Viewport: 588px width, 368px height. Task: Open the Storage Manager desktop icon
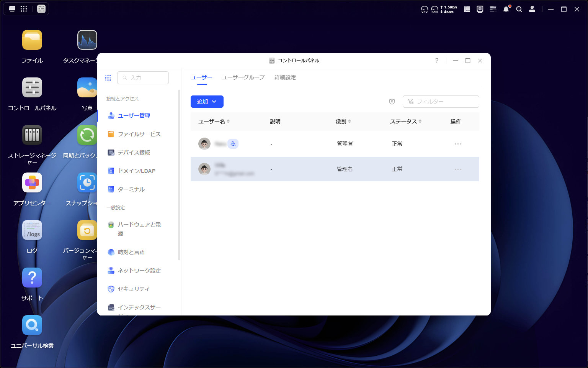click(32, 135)
